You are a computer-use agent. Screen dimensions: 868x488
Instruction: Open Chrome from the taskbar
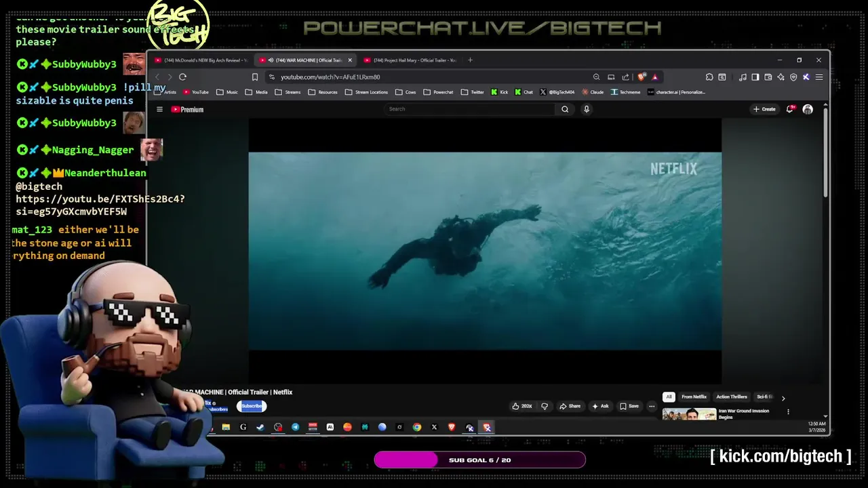coord(417,427)
